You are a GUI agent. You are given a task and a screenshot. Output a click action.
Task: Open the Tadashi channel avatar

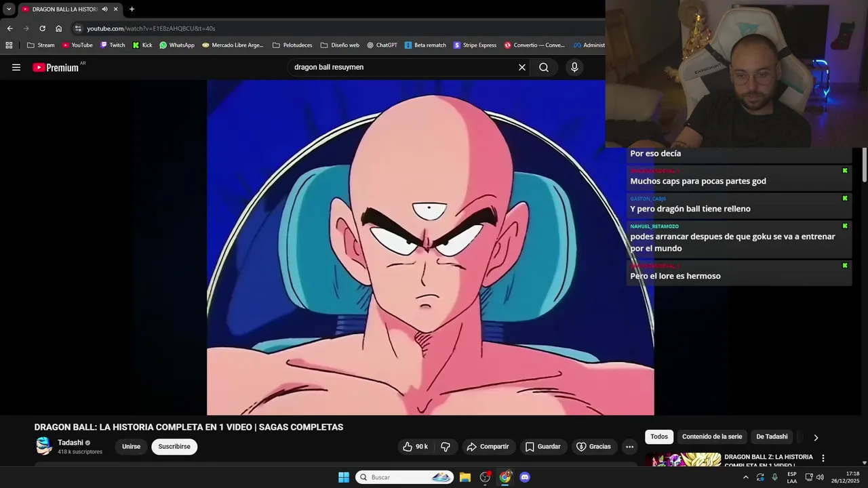pos(44,446)
